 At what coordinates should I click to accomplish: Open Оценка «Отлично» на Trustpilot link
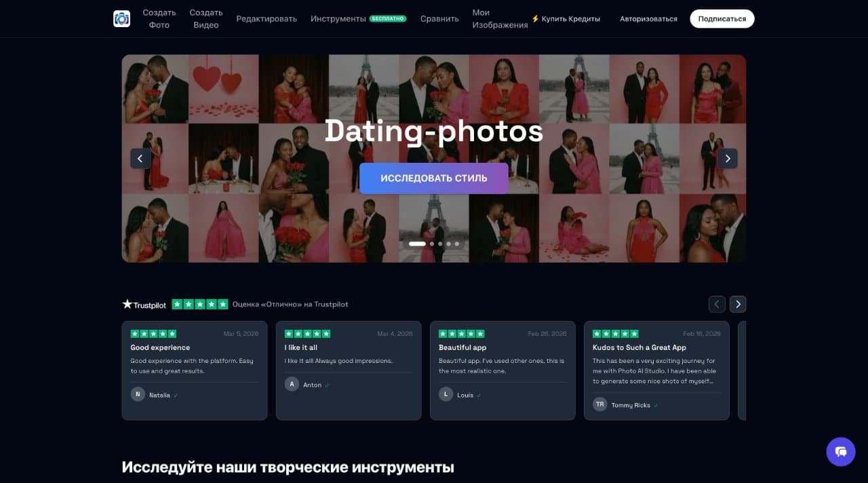click(290, 305)
